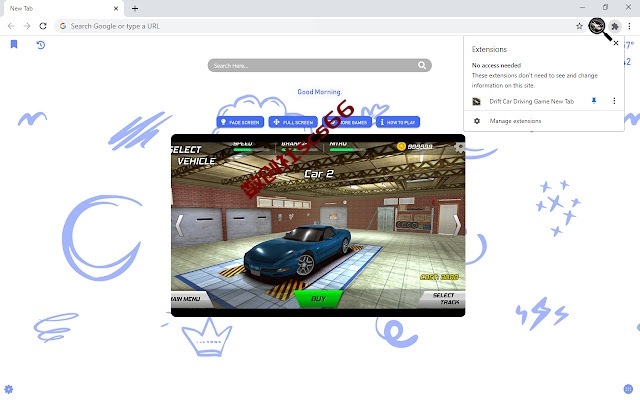Unpin Drift Car Driving Game extension
Image resolution: width=640 pixels, height=400 pixels.
click(x=594, y=101)
